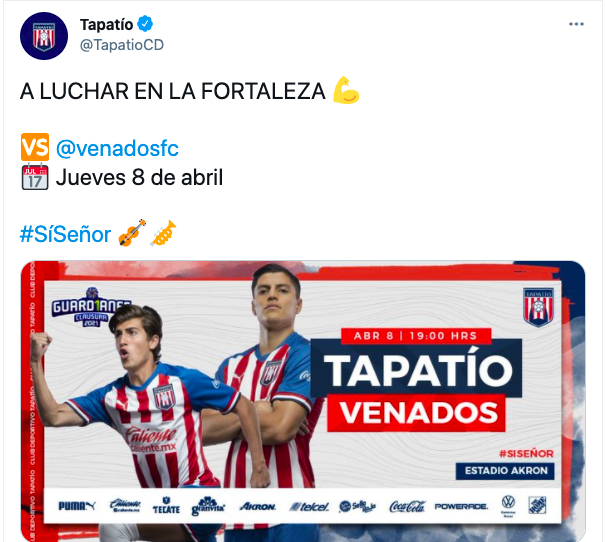Screen dimensions: 606x542
Task: Open the tweet's three-dot more menu
Action: pos(576,24)
